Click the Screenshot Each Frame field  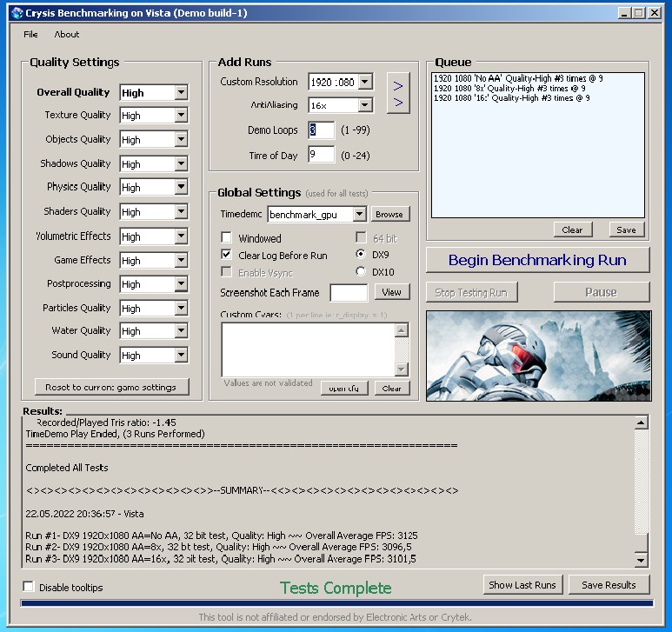click(x=349, y=293)
